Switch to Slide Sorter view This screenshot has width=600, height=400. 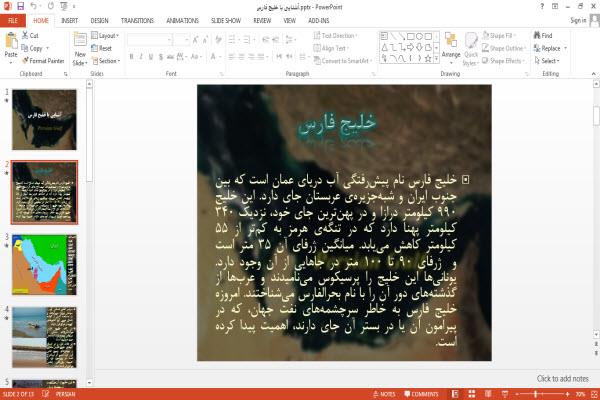pos(471,394)
